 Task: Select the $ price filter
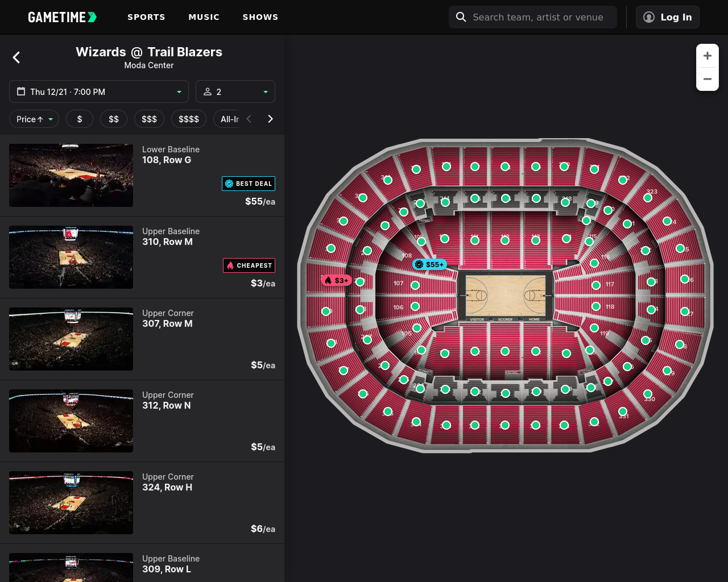[x=80, y=119]
